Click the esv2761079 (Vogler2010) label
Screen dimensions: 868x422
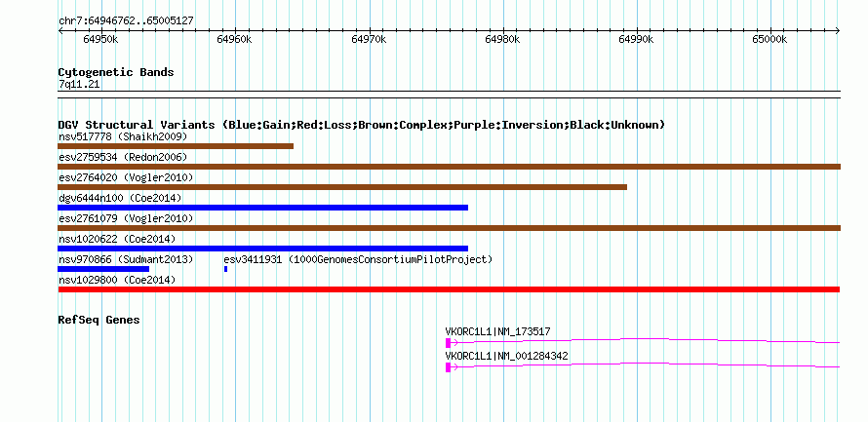pyautogui.click(x=126, y=218)
